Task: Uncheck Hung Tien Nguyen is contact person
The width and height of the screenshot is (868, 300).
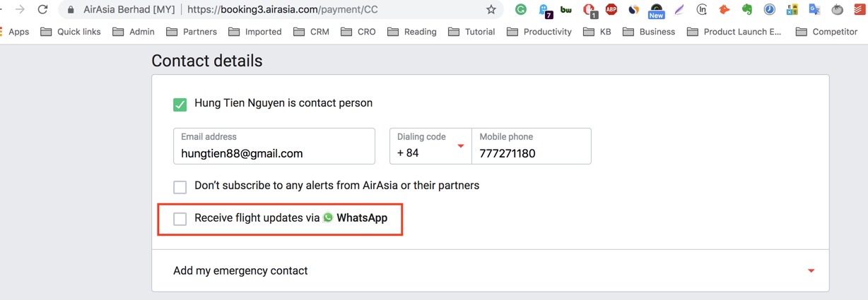Action: (180, 104)
